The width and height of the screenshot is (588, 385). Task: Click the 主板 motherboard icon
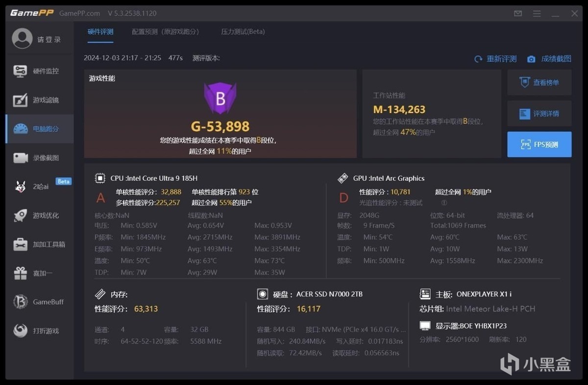(x=425, y=294)
